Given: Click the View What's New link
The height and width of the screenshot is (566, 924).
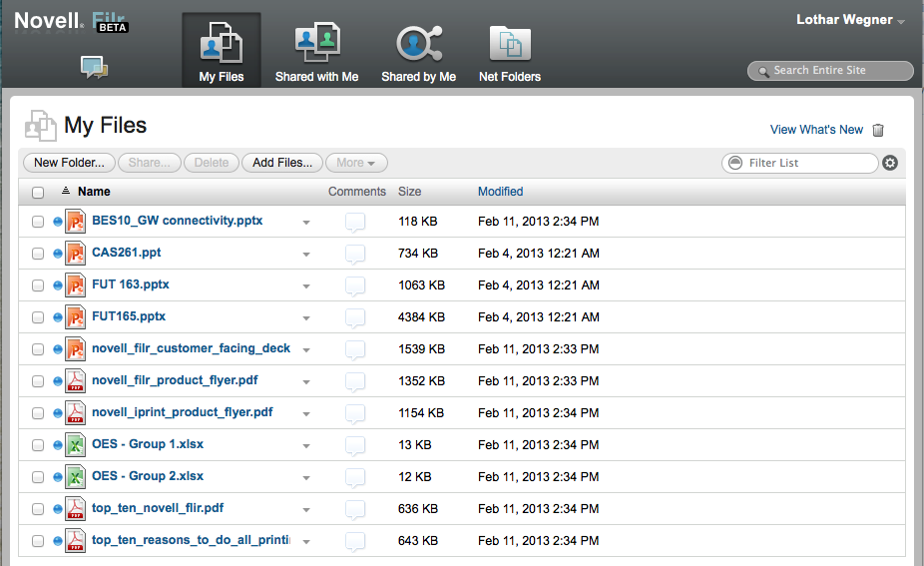Looking at the screenshot, I should [816, 130].
